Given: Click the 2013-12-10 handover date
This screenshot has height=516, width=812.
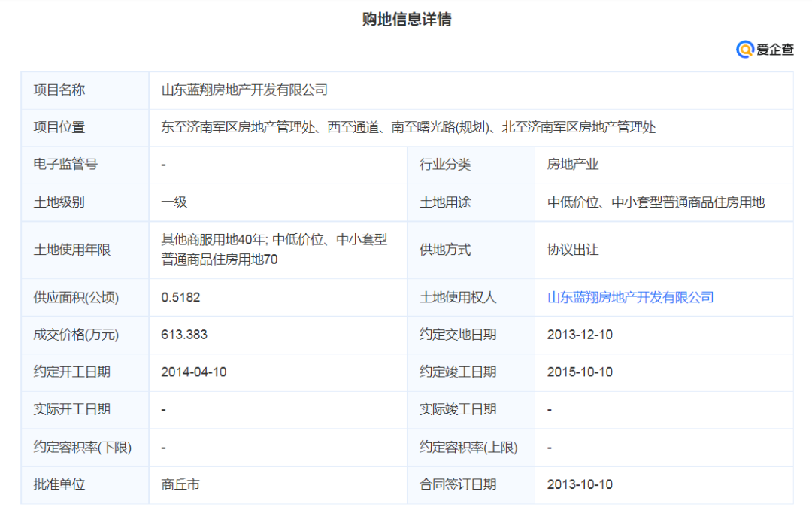Looking at the screenshot, I should tap(580, 335).
